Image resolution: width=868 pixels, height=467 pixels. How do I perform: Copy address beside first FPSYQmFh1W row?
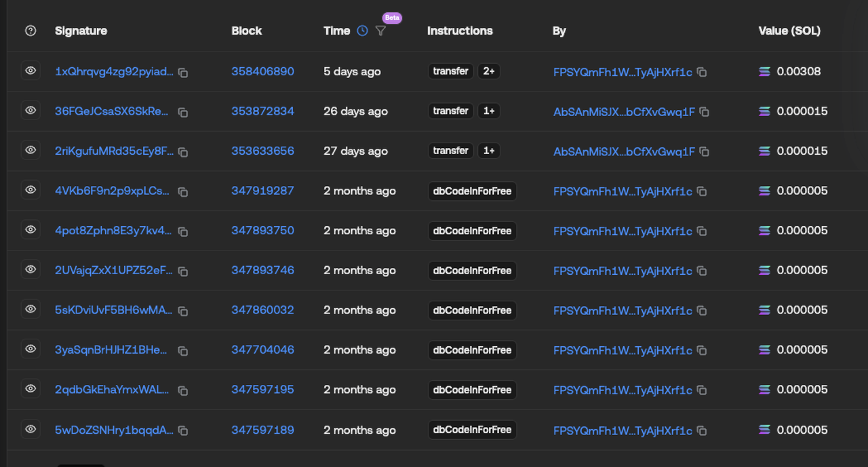click(x=702, y=72)
